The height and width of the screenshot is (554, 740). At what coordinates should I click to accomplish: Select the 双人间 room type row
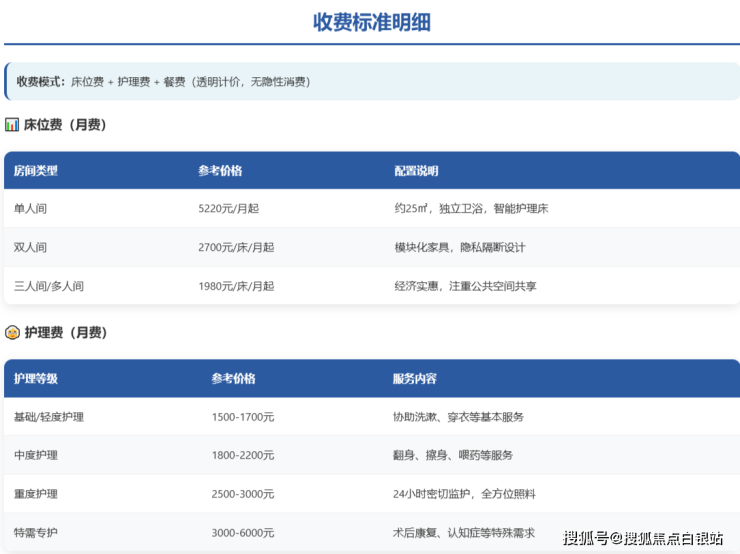point(30,247)
